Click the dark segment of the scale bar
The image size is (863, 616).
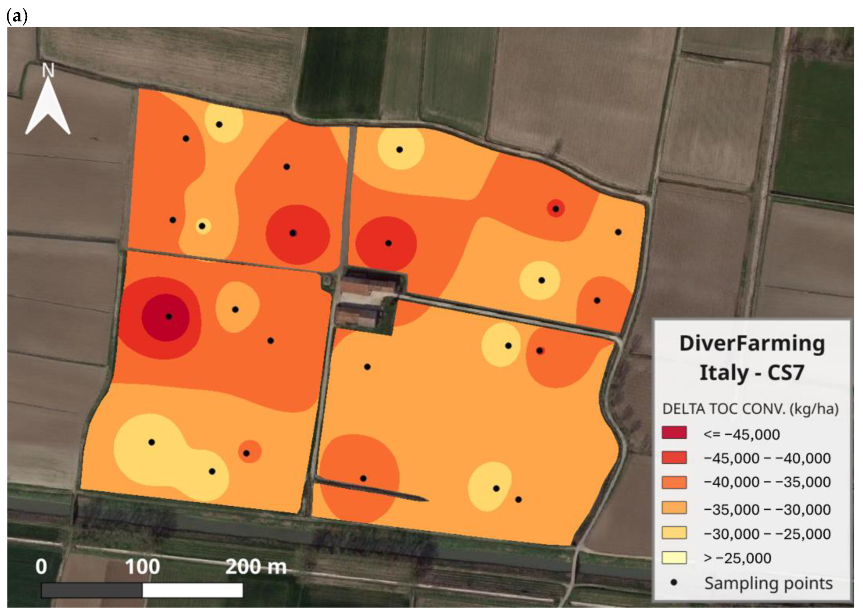pos(92,591)
